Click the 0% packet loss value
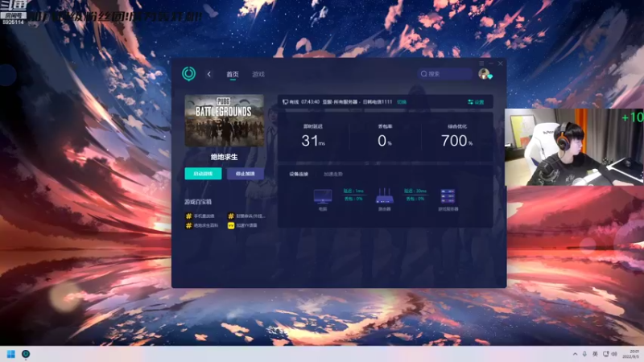The image size is (644, 362). (x=385, y=141)
